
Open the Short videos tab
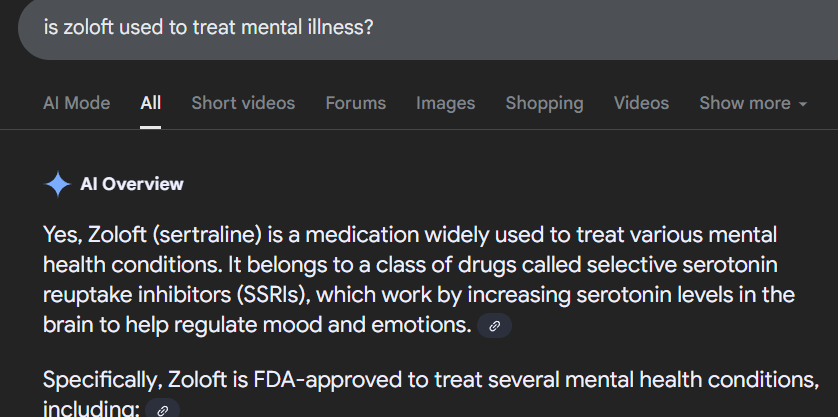tap(243, 103)
